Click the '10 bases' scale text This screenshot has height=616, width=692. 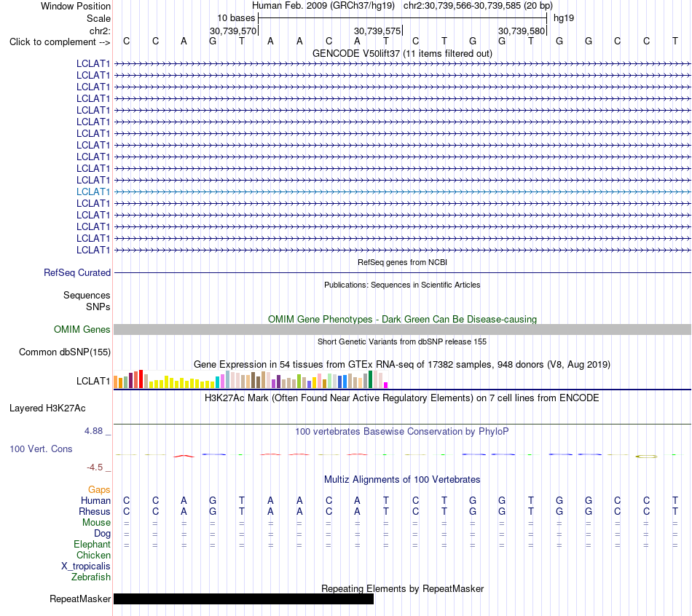coord(236,18)
